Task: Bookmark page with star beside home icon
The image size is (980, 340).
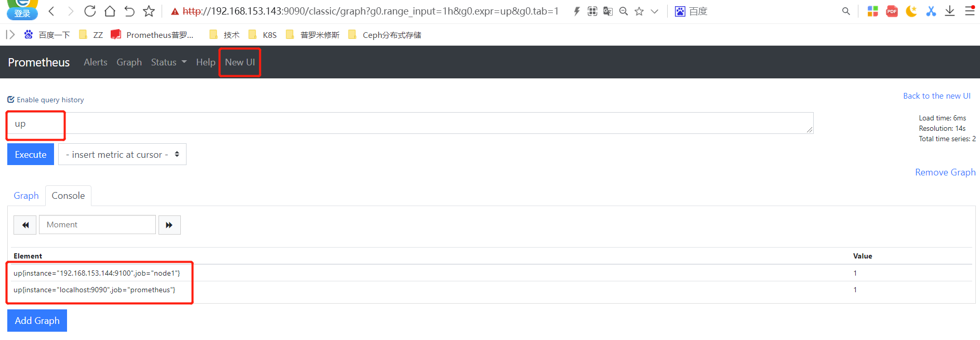Action: coord(149,11)
